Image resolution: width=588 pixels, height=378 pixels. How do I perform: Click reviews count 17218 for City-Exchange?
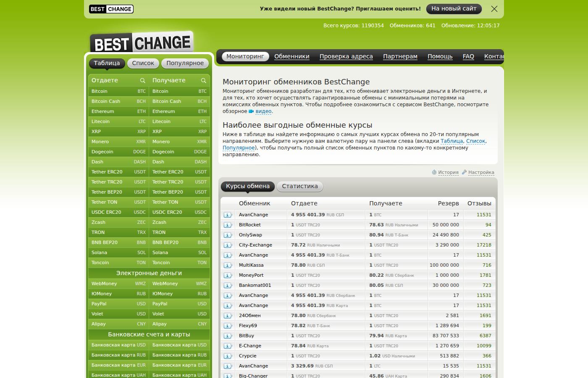click(x=484, y=245)
